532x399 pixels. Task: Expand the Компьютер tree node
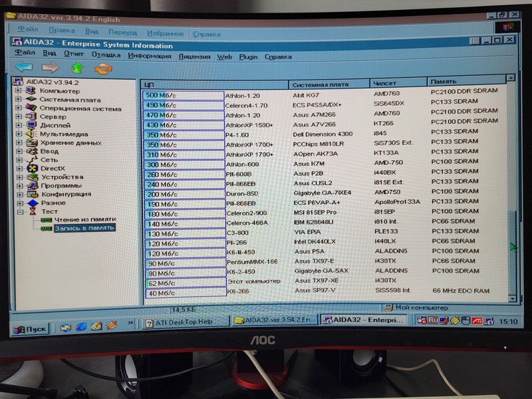point(18,90)
